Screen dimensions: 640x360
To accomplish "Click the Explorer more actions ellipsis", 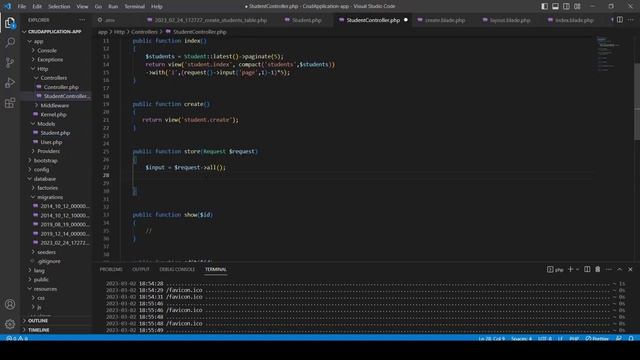I will coord(82,20).
